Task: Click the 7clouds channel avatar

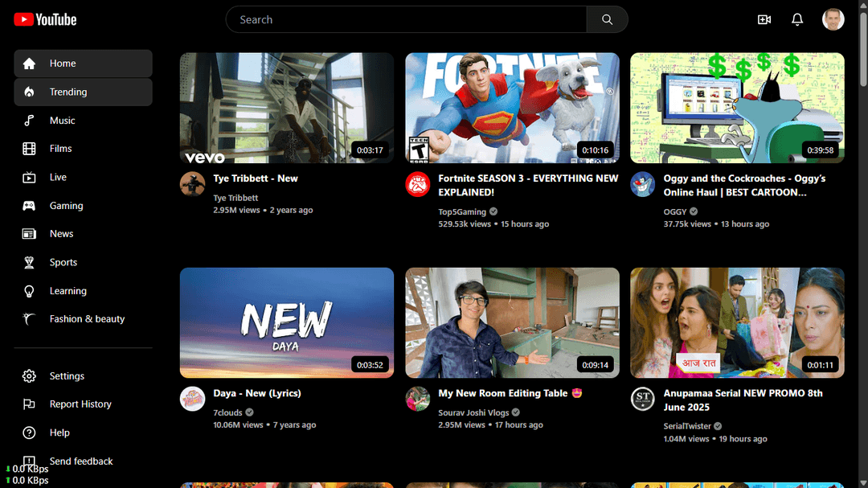Action: coord(193,399)
